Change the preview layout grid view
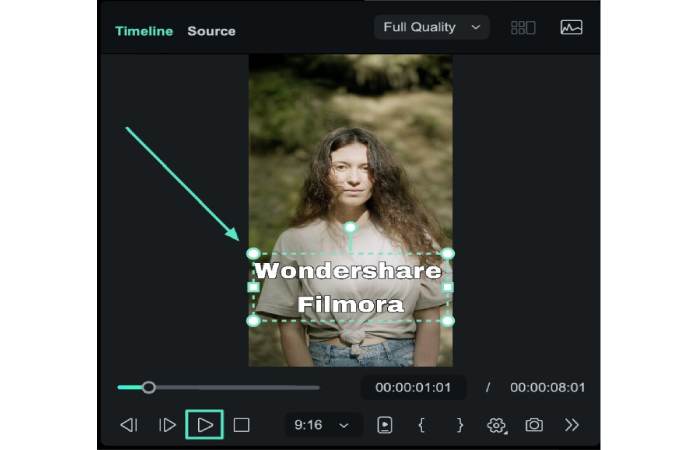700x450 pixels. pyautogui.click(x=523, y=28)
